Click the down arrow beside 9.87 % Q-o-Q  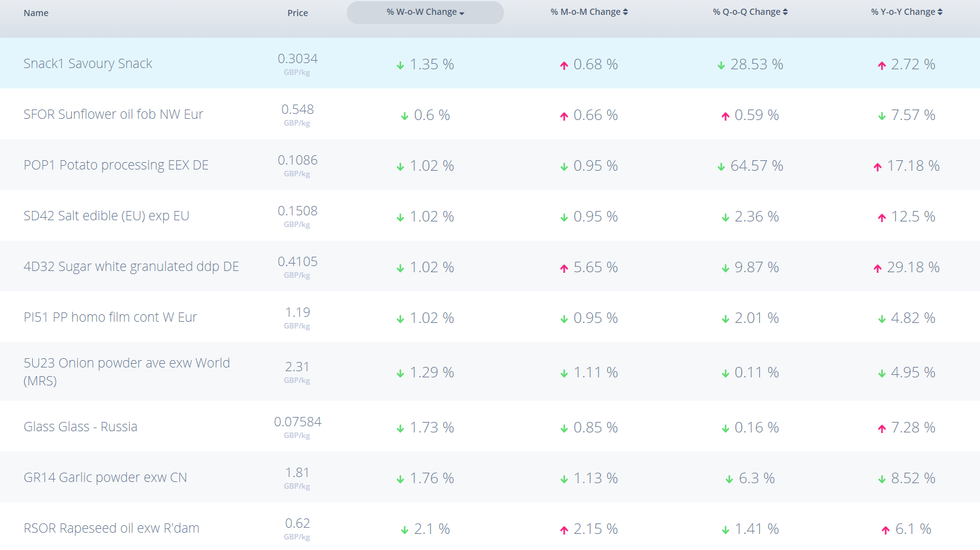click(725, 269)
